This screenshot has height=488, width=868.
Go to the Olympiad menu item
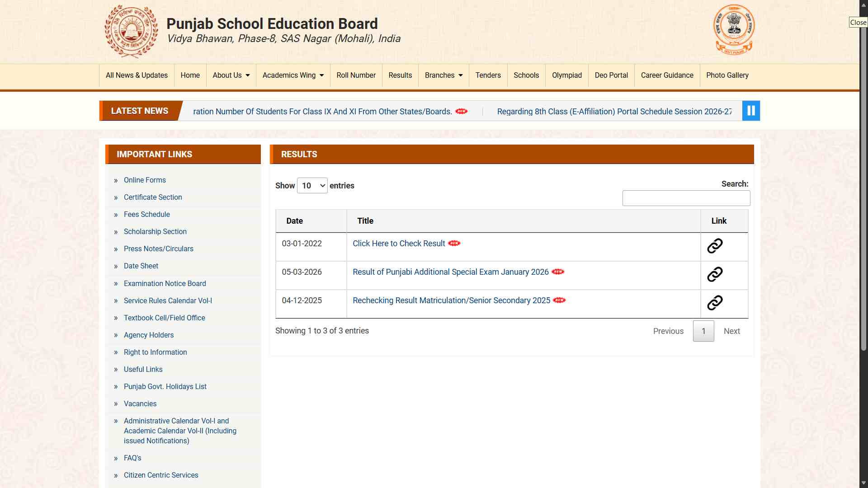567,75
